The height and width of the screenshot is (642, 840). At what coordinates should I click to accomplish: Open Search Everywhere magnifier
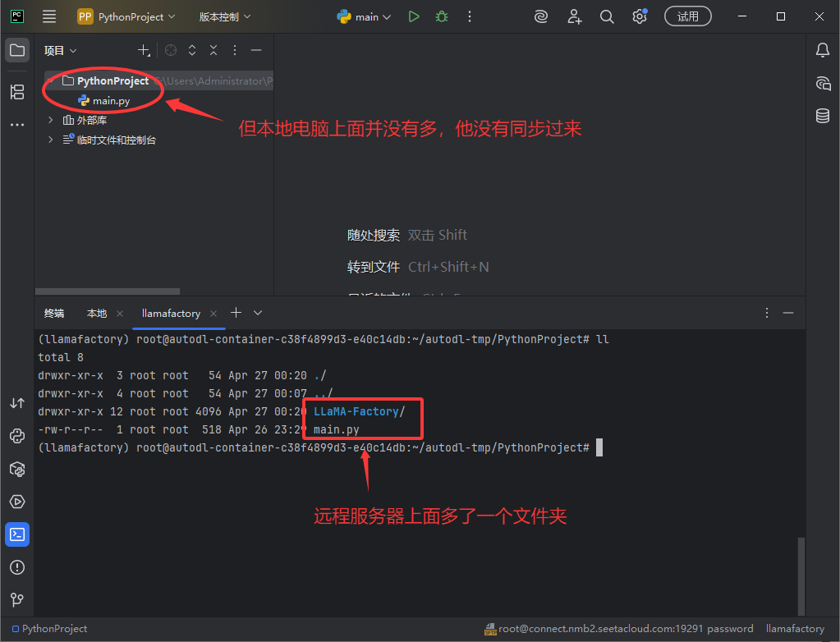[x=607, y=16]
